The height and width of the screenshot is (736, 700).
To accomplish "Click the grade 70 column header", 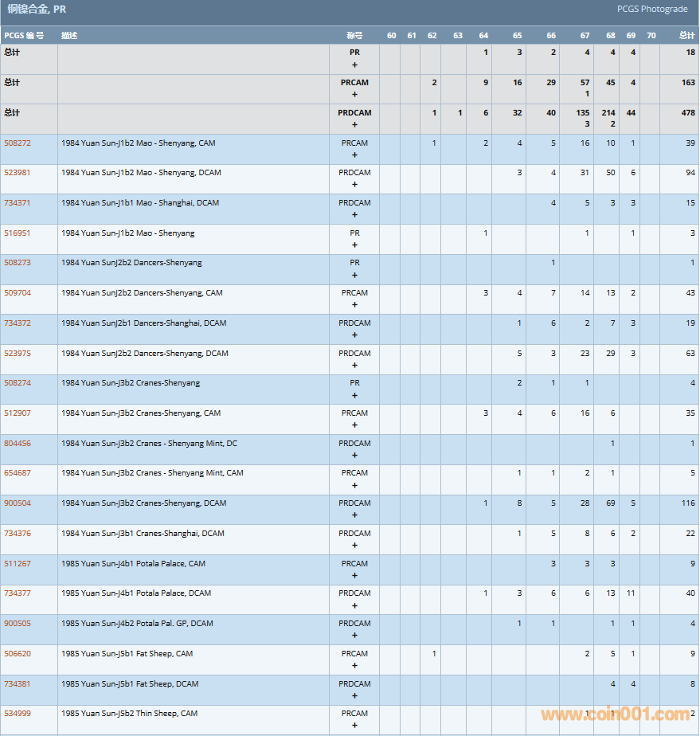I will coord(651,36).
